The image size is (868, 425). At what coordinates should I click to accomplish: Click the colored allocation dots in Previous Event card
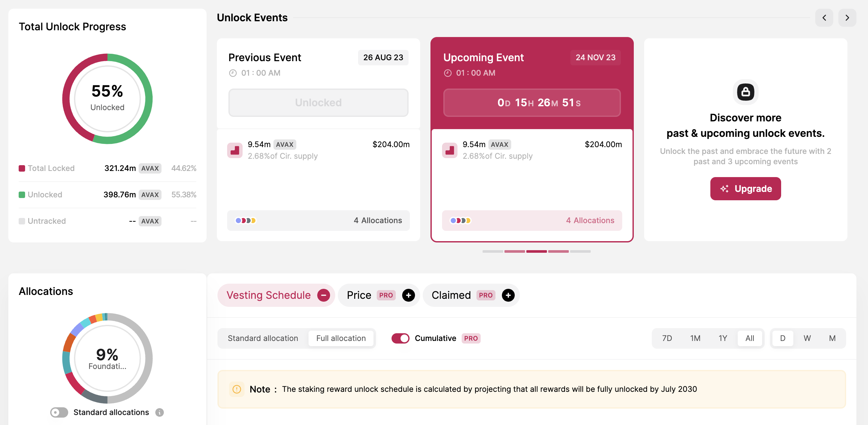[246, 220]
